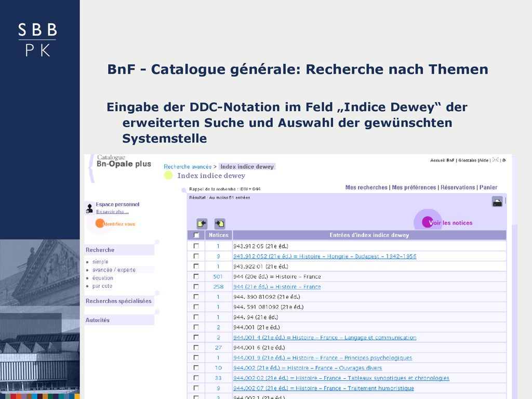Check the box for 943.922 01 entry
Viewport: 532px width, 399px height.
click(196, 267)
